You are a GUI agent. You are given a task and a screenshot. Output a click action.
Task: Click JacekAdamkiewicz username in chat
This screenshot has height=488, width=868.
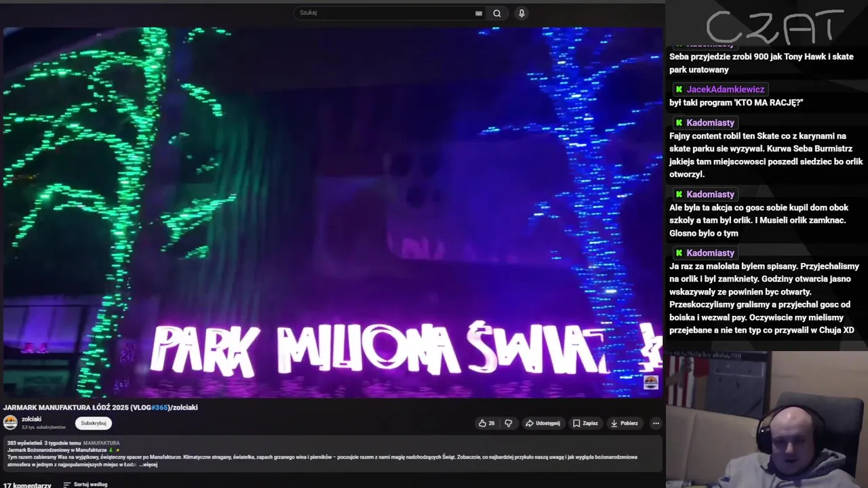click(725, 89)
